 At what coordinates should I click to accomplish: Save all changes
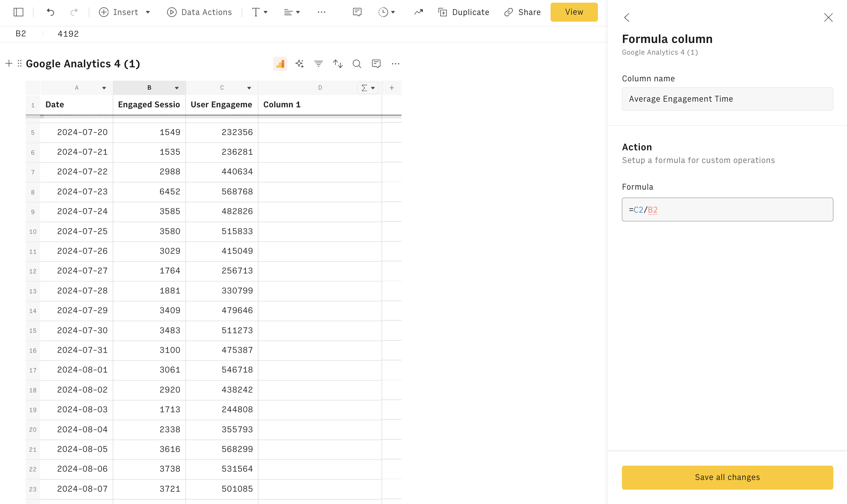click(727, 477)
